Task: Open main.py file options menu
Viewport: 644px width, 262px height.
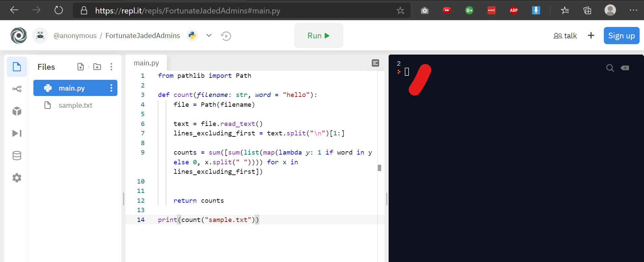Action: [111, 88]
